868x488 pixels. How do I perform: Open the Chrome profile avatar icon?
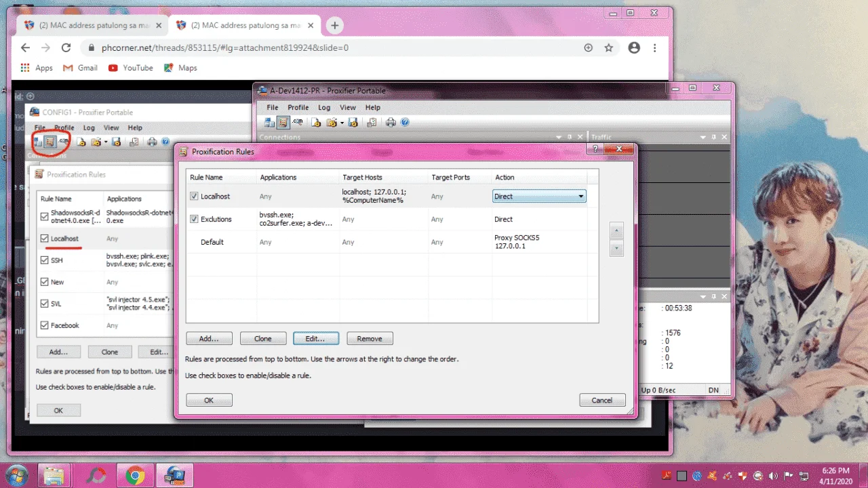(634, 48)
